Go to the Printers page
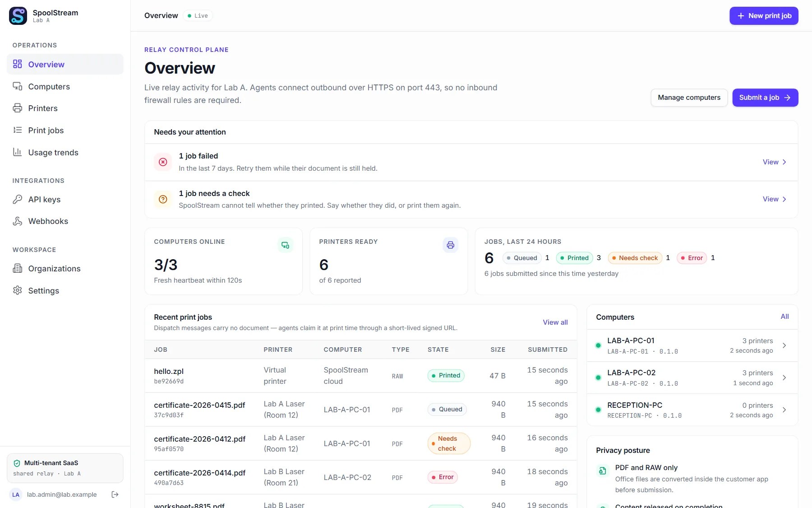 (x=65, y=108)
